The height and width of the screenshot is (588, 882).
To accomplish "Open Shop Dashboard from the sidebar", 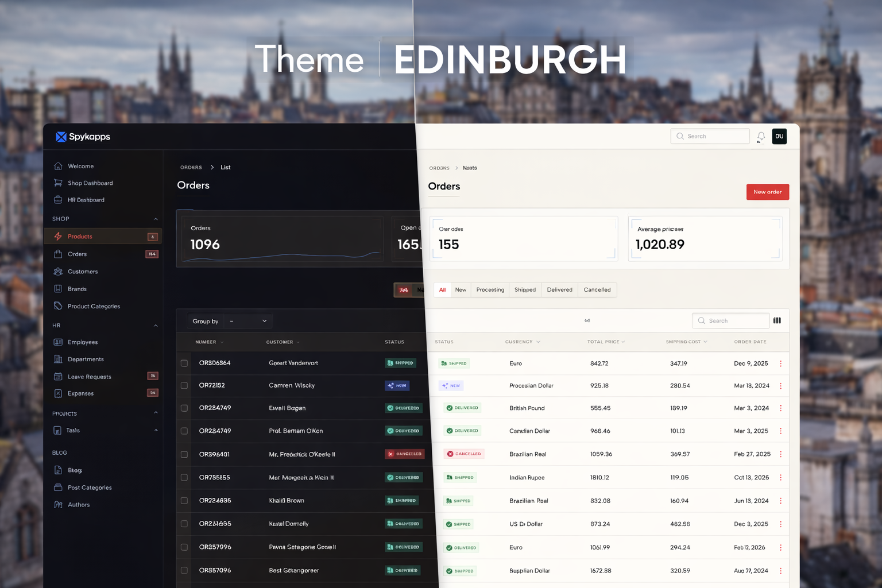I will (x=89, y=183).
